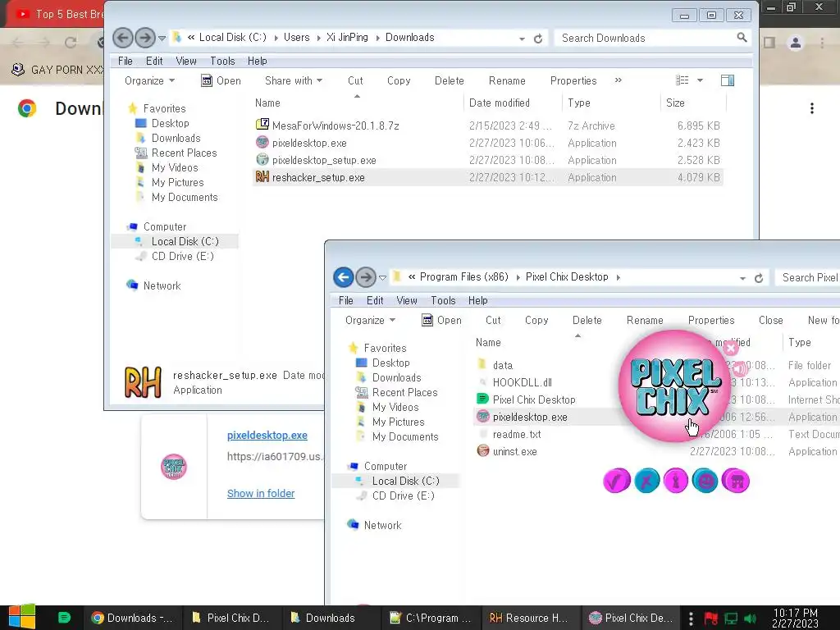This screenshot has width=840, height=630.
Task: Open Edit menu in Downloads window
Action: 154,61
